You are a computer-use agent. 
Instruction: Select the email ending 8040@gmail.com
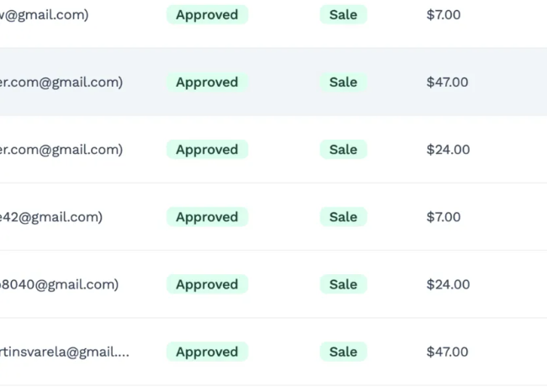point(59,284)
